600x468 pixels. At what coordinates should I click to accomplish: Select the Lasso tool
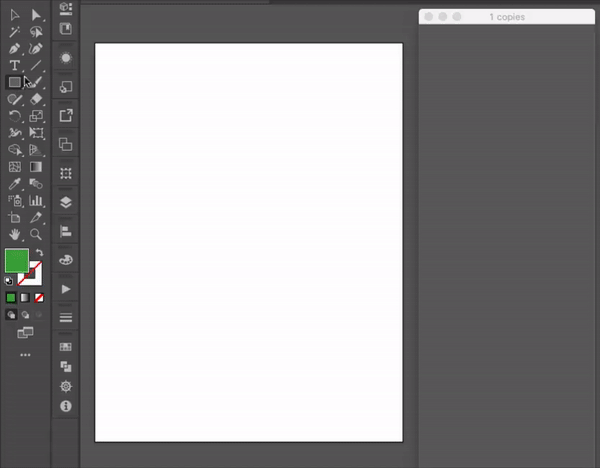click(36, 32)
